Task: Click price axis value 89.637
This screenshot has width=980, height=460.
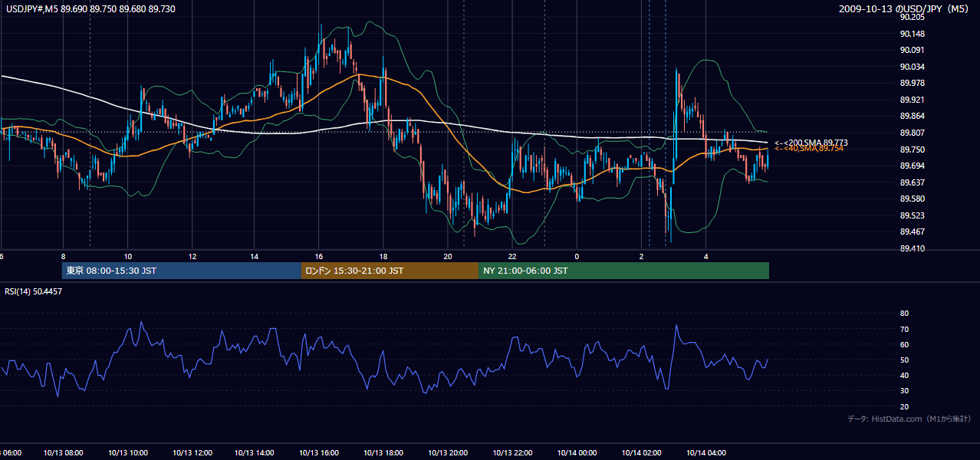Action: pyautogui.click(x=912, y=182)
